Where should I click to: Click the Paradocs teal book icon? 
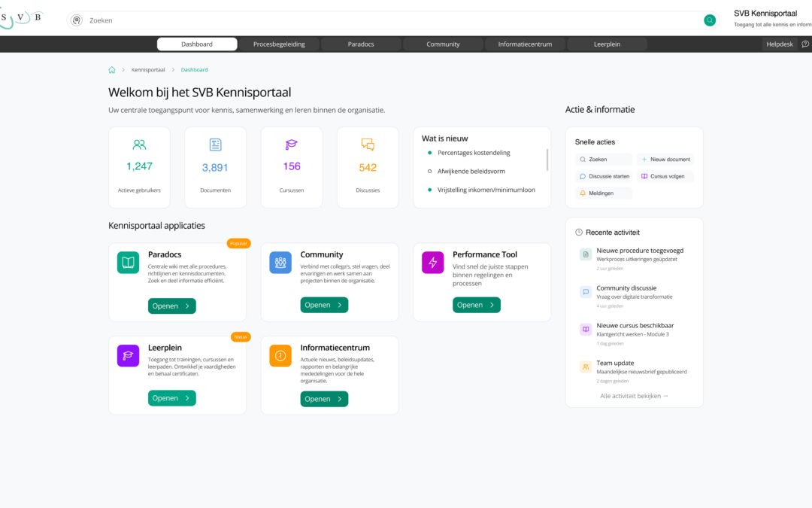(128, 263)
